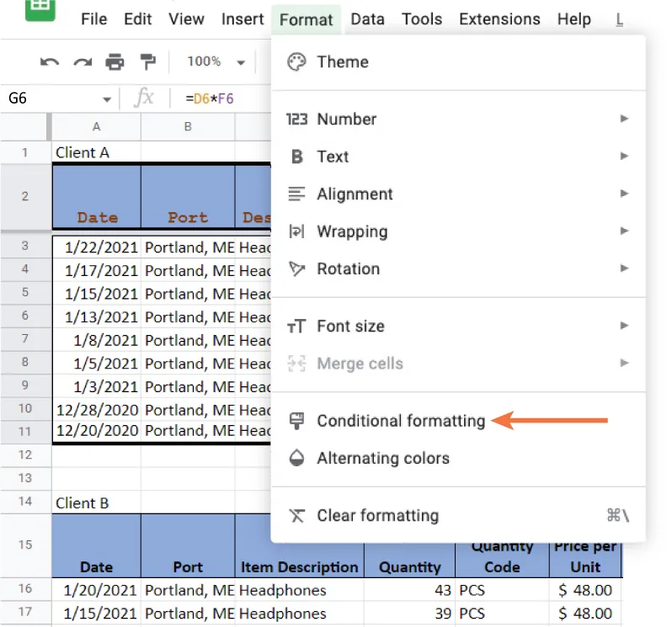Click the Clear formatting icon
The height and width of the screenshot is (627, 672).
296,515
